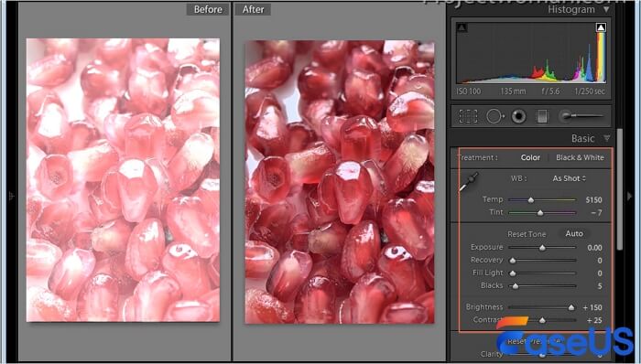Click the Fill Light slider handle

512,273
